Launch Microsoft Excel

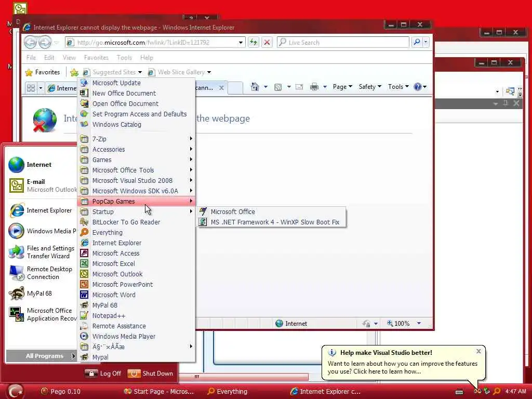point(136,263)
